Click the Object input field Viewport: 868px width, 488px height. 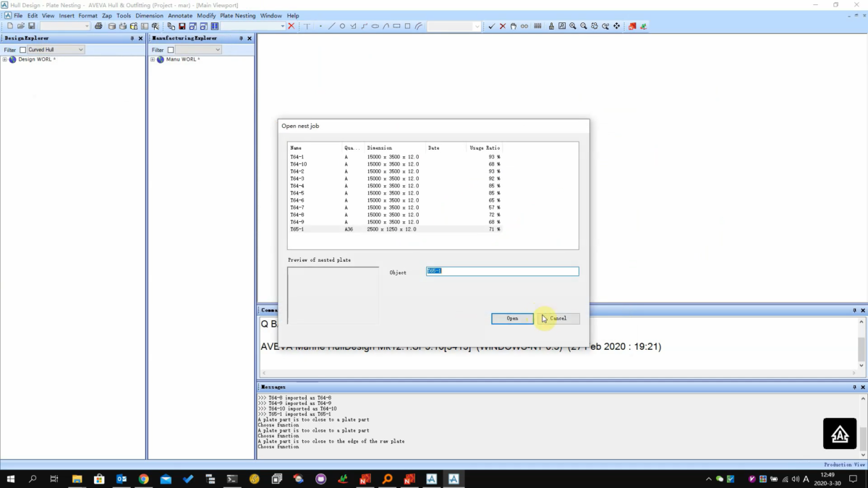[503, 271]
